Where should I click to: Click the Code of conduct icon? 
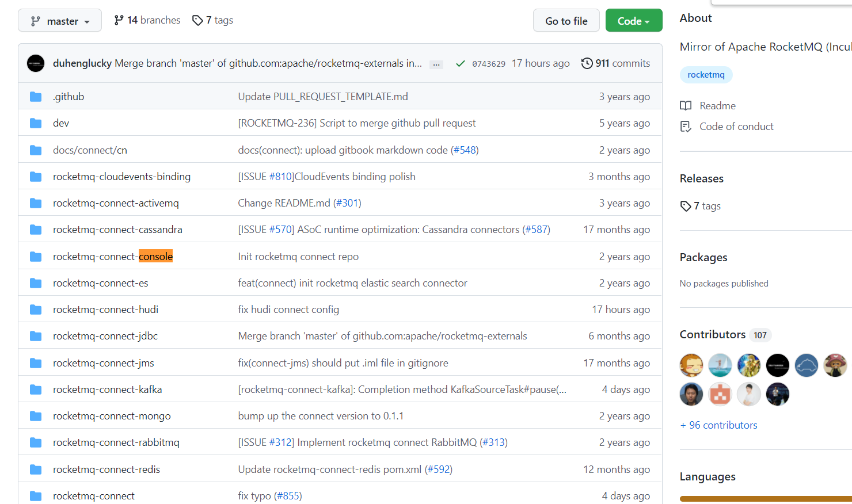[x=686, y=126]
